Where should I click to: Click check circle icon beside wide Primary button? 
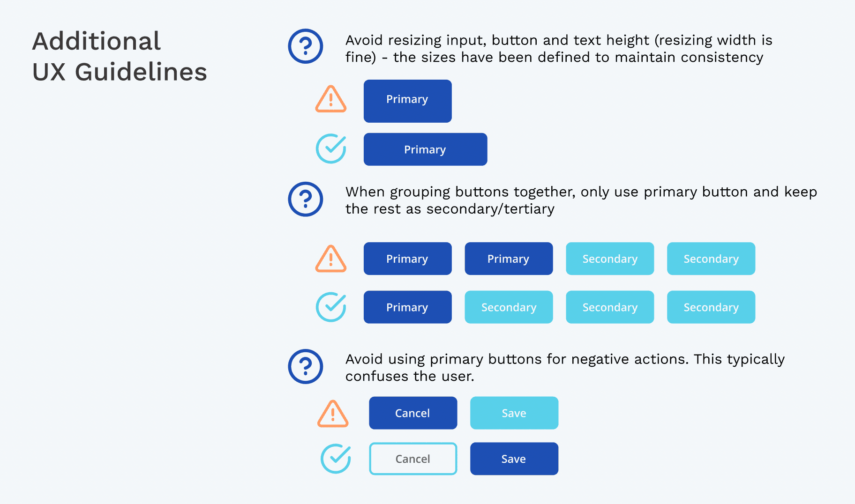coord(331,149)
